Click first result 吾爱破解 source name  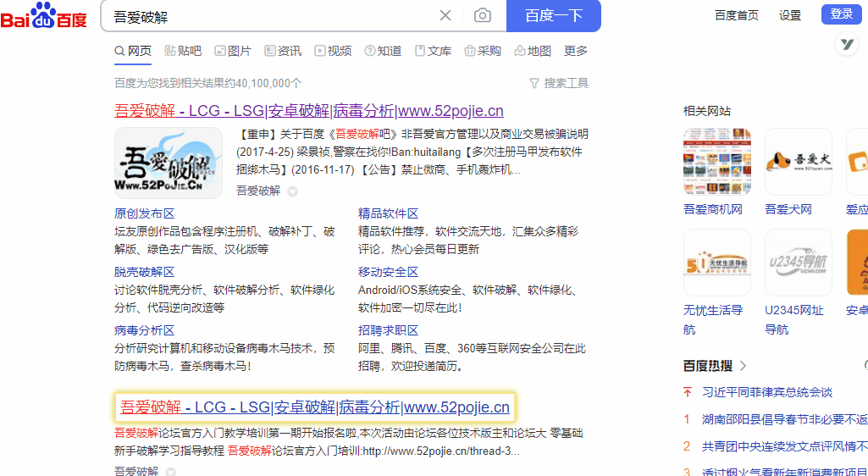[x=258, y=191]
